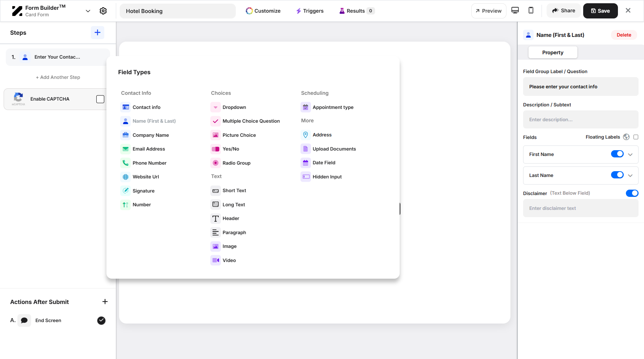Go to the Triggers tab

[310, 11]
